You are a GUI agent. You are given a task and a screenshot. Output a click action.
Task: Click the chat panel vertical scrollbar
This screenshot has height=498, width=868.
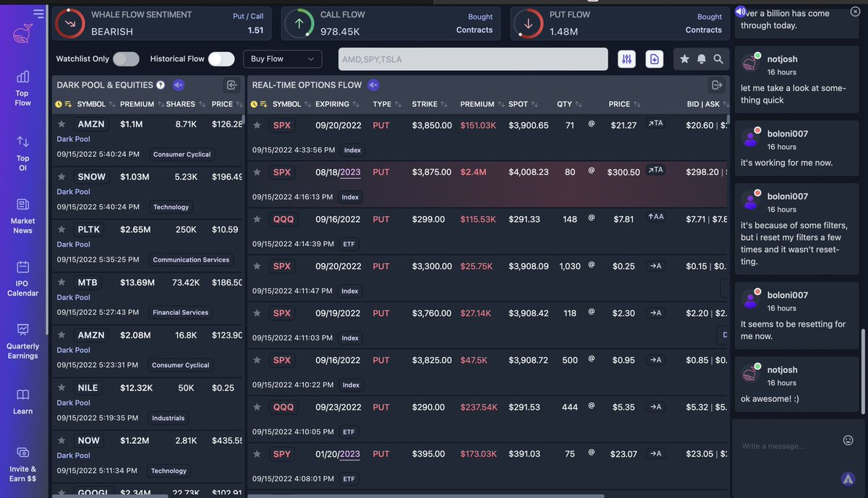point(862,372)
